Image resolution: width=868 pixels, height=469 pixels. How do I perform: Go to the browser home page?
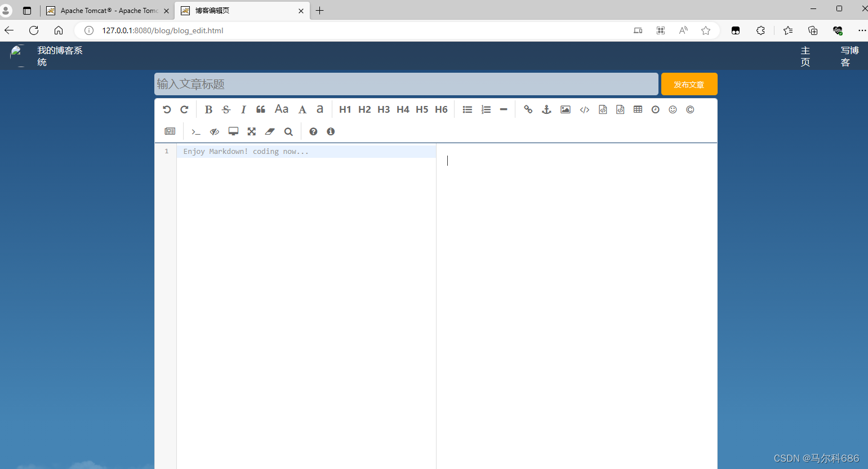coord(59,30)
